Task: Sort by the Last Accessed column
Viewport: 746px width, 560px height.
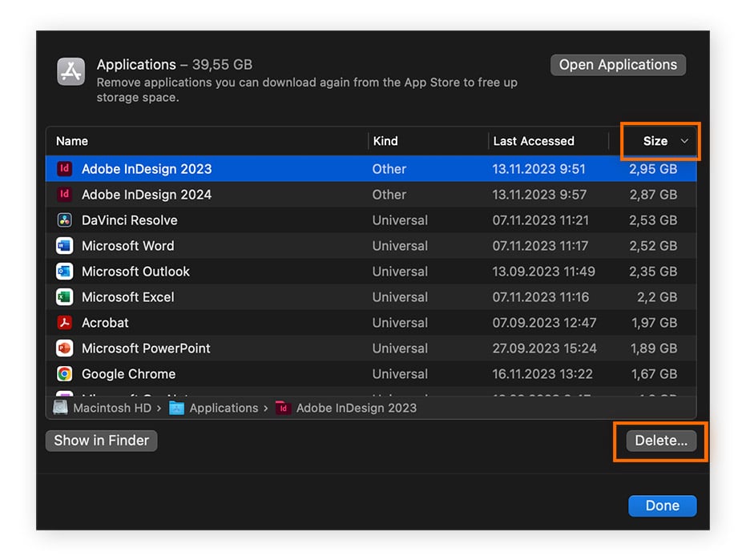Action: point(534,141)
